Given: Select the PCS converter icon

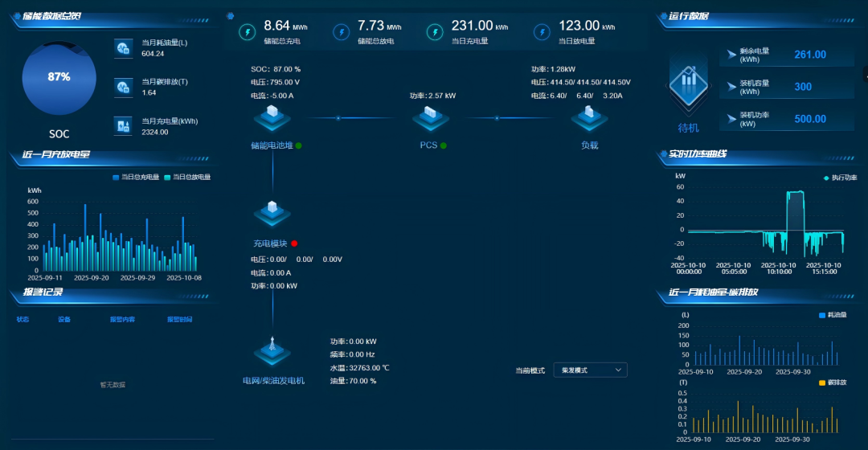Looking at the screenshot, I should coord(431,119).
